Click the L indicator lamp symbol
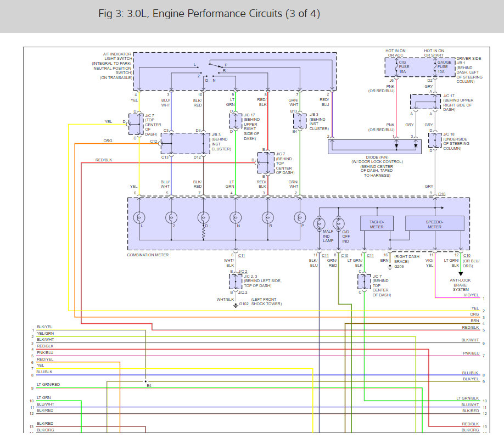The image size is (504, 444). click(x=139, y=218)
